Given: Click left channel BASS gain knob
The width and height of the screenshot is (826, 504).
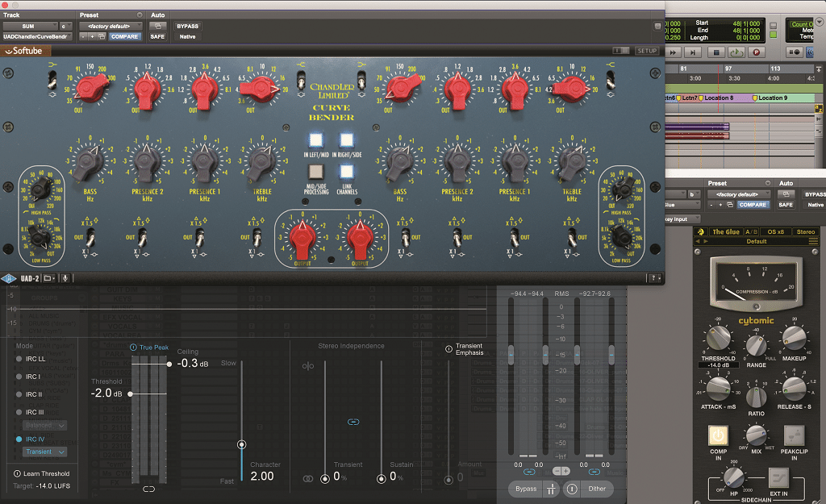Looking at the screenshot, I should point(90,162).
